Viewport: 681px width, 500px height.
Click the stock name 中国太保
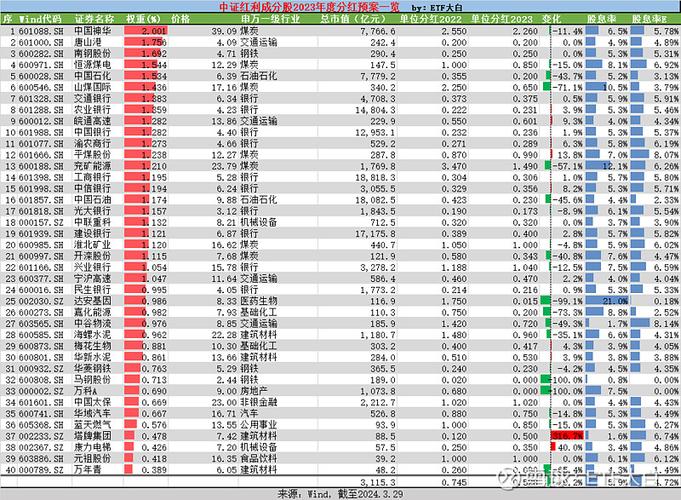pos(93,402)
